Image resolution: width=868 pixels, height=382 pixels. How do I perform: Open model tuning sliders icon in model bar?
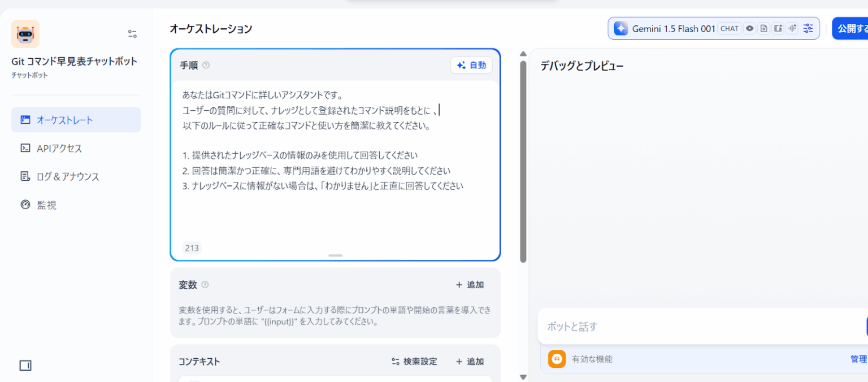pyautogui.click(x=808, y=28)
